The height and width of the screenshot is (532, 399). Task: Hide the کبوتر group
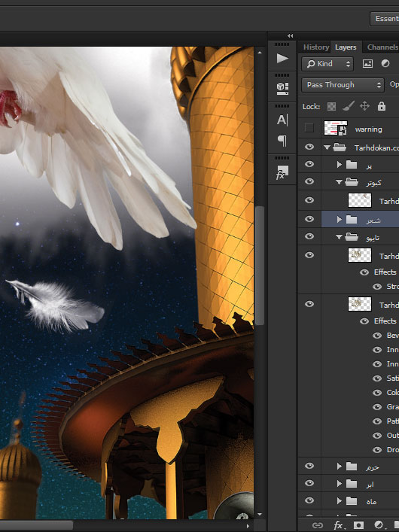[309, 181]
